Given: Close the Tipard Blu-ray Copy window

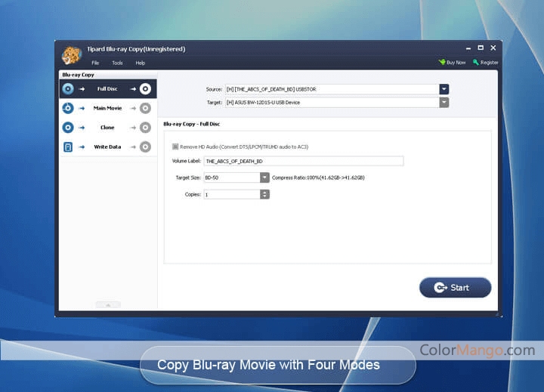Looking at the screenshot, I should click(x=493, y=48).
